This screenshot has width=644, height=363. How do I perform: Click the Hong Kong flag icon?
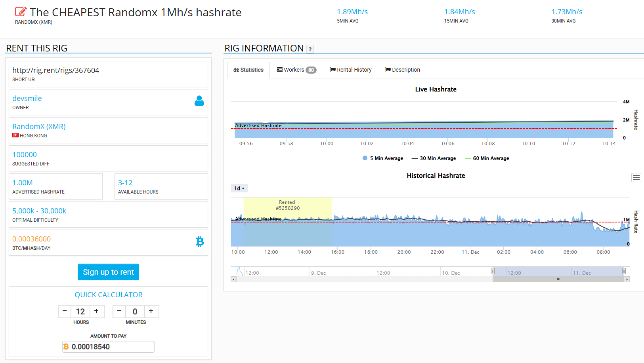pos(15,135)
